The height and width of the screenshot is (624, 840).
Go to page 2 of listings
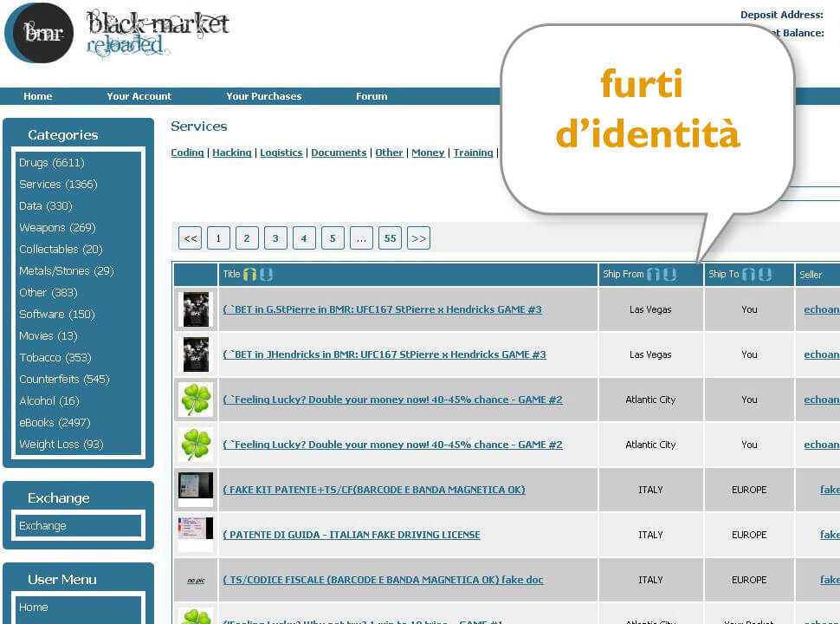pyautogui.click(x=247, y=238)
